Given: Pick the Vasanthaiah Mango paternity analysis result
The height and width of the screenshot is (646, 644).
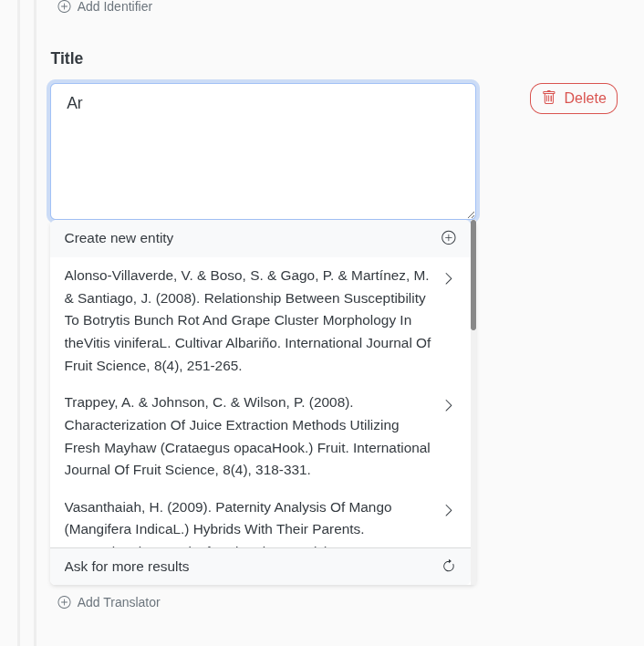Looking at the screenshot, I should (228, 518).
